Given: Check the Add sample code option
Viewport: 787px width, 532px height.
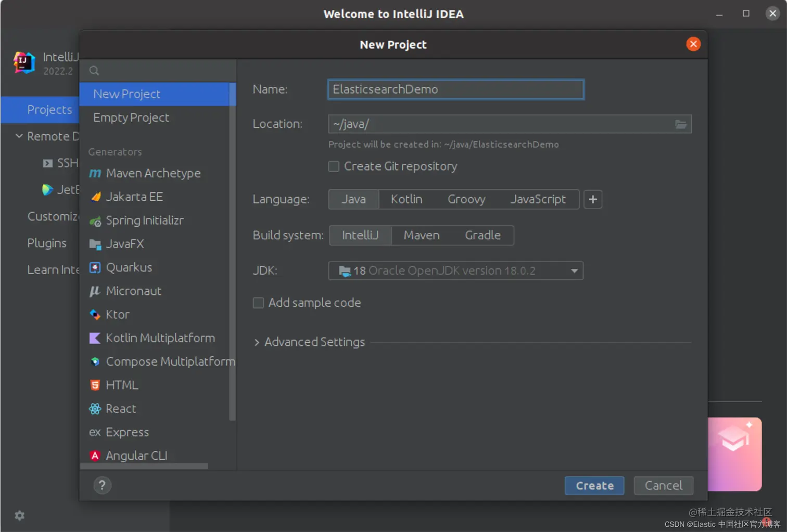Looking at the screenshot, I should tap(258, 303).
